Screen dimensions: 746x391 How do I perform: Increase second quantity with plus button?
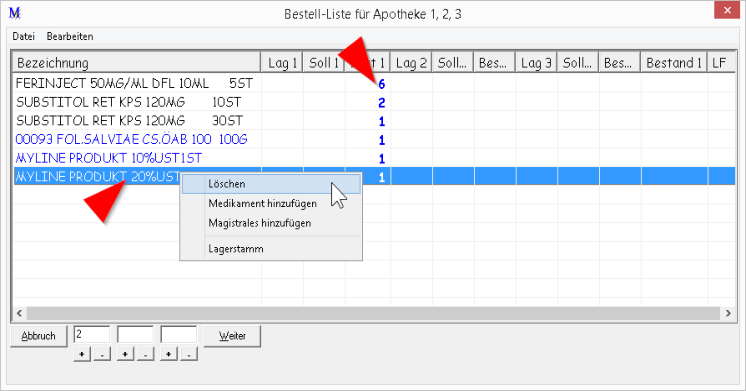[x=126, y=354]
